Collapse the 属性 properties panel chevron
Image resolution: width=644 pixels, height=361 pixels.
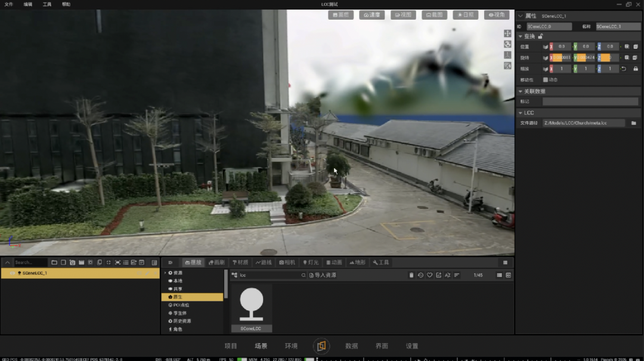(x=521, y=16)
